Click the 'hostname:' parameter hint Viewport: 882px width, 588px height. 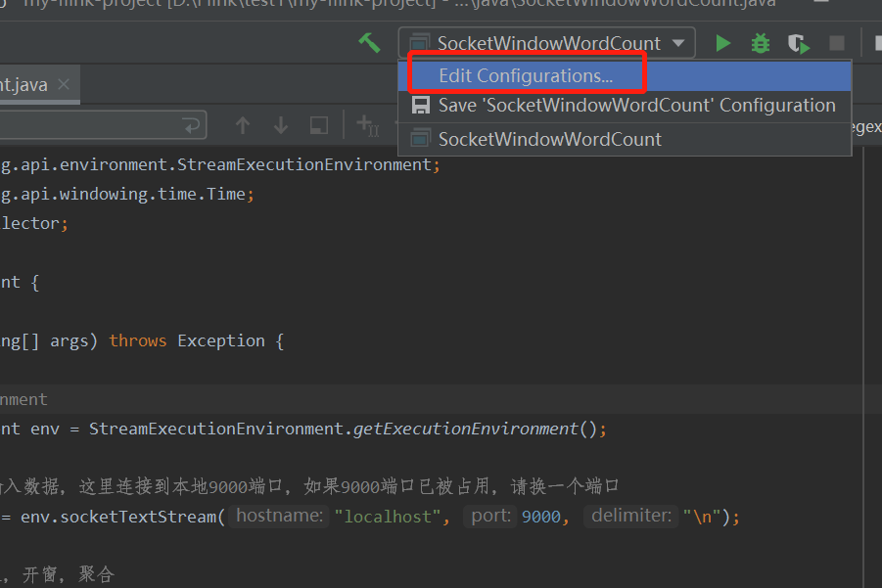(280, 516)
